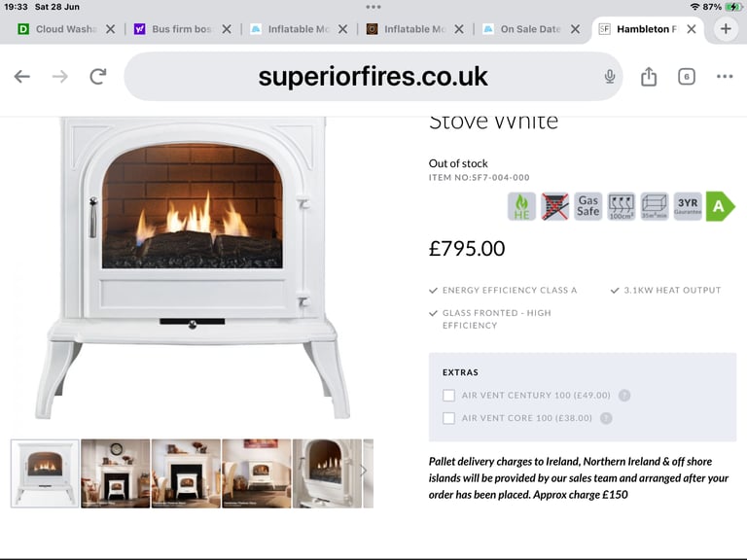The width and height of the screenshot is (747, 560).
Task: Tick the Air Vent Century 100 checkbox
Action: 448,396
